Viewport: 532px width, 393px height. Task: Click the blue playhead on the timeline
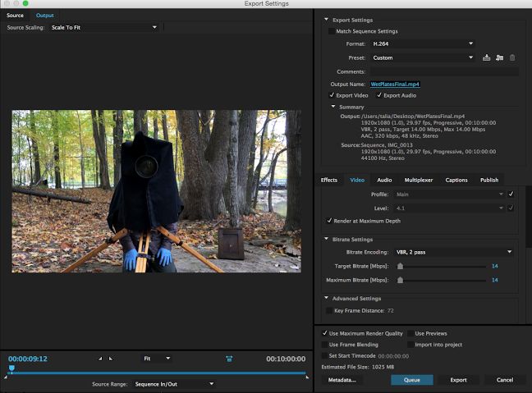pos(11,368)
